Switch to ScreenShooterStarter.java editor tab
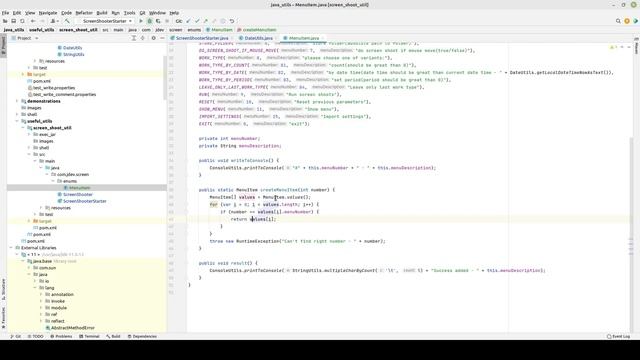The image size is (640, 360). click(202, 38)
